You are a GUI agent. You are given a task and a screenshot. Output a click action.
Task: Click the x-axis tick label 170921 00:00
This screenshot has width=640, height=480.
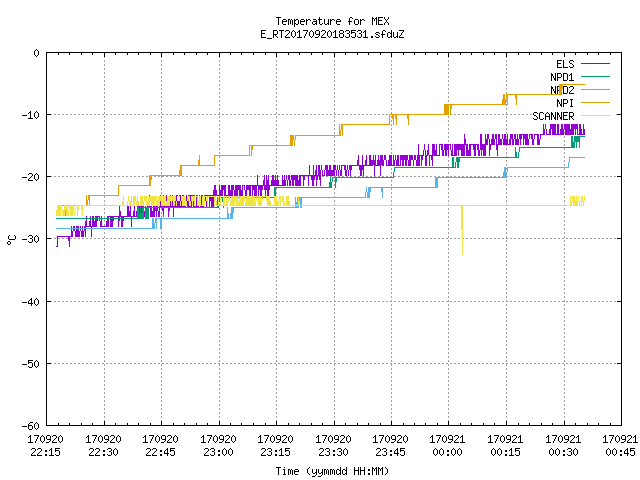pos(448,446)
